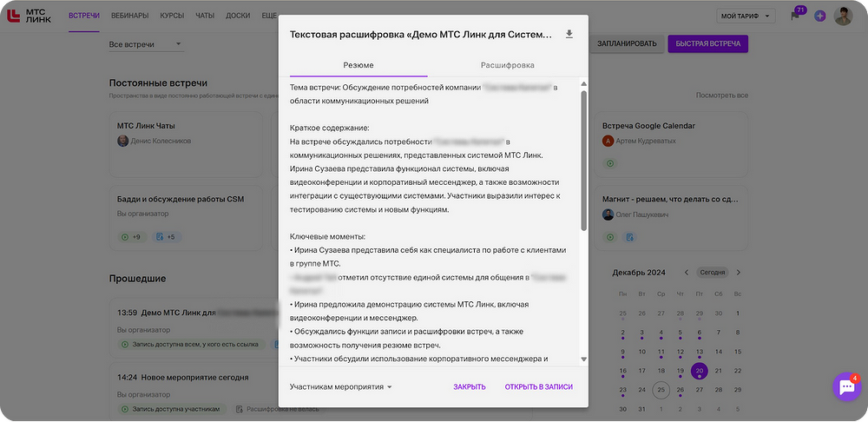Click the transcript dialog scrollbar thumb
This screenshot has height=422, width=868.
(x=583, y=161)
